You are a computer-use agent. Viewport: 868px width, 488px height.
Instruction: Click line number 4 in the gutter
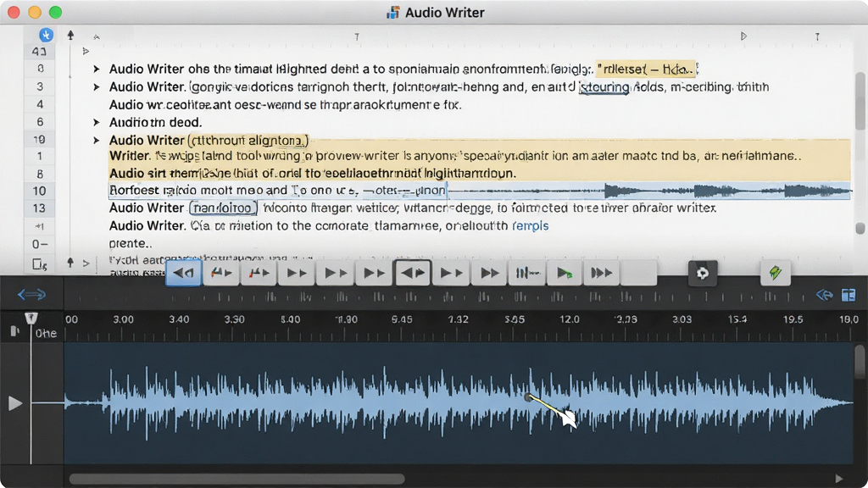point(40,104)
